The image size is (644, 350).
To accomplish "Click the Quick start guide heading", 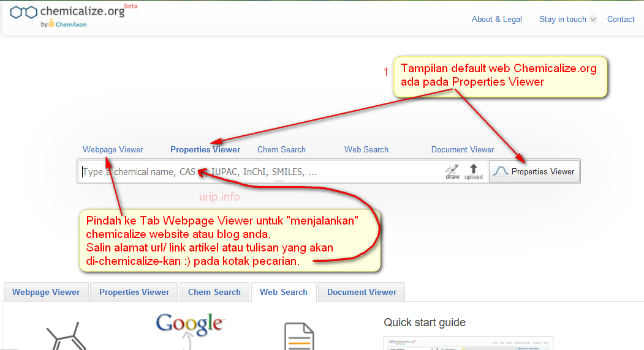I will (424, 322).
